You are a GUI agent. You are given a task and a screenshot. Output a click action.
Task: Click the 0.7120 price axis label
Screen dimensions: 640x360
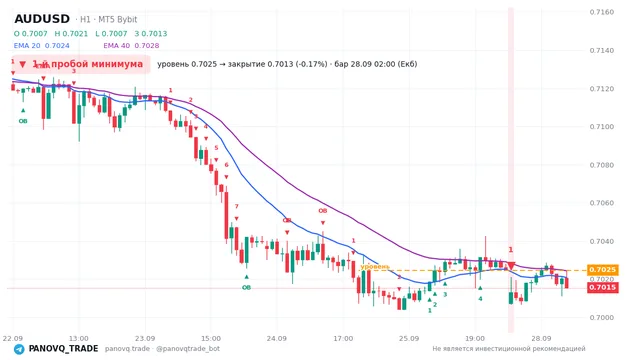(x=602, y=89)
